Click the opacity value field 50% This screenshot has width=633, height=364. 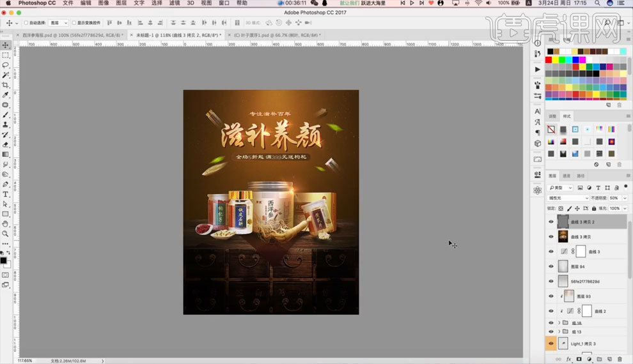[x=615, y=198]
